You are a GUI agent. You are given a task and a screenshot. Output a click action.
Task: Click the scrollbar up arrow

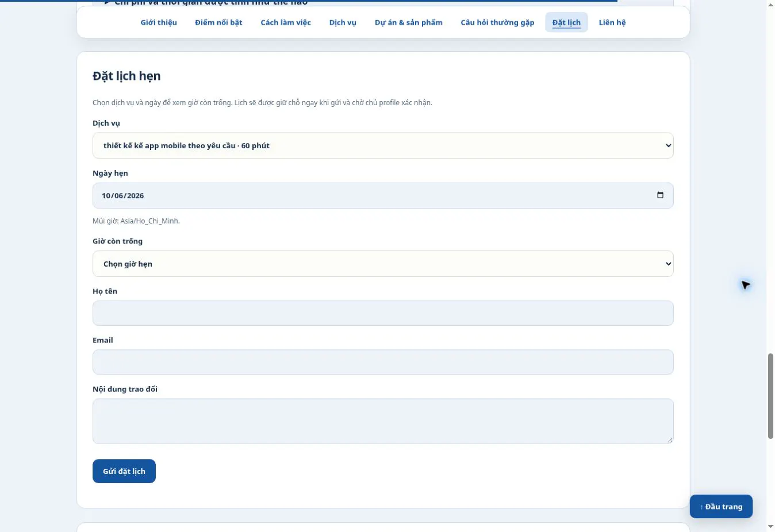tap(770, 5)
